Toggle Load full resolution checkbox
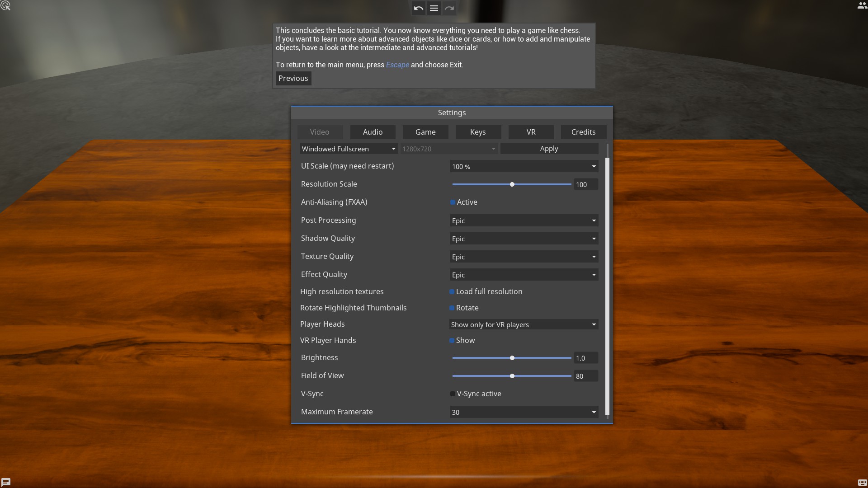868x488 pixels. tap(452, 292)
